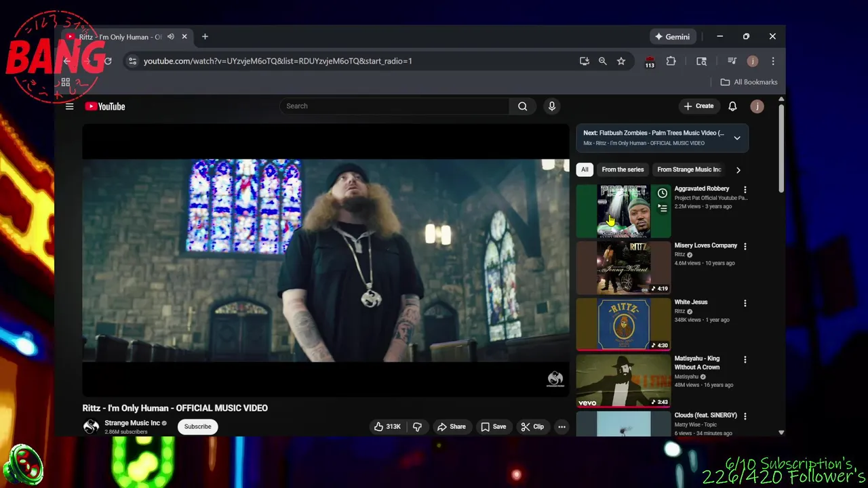
Task: Dislike the video
Action: pos(417,426)
